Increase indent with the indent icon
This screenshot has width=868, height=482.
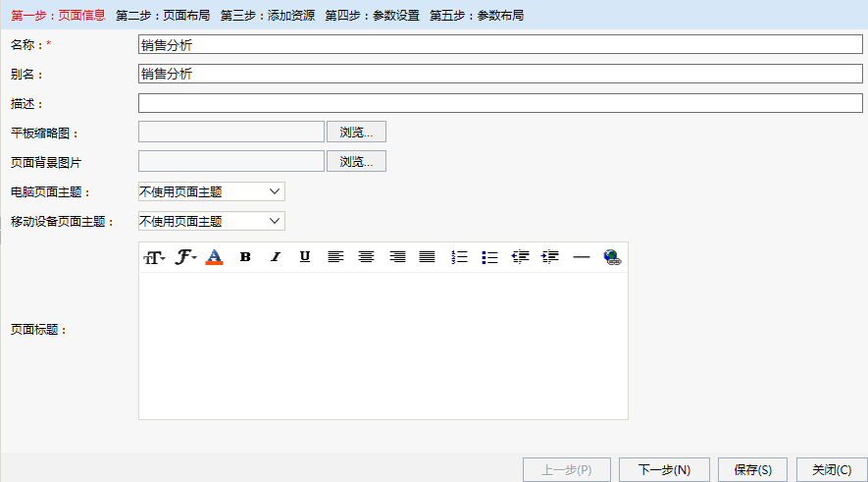click(550, 257)
